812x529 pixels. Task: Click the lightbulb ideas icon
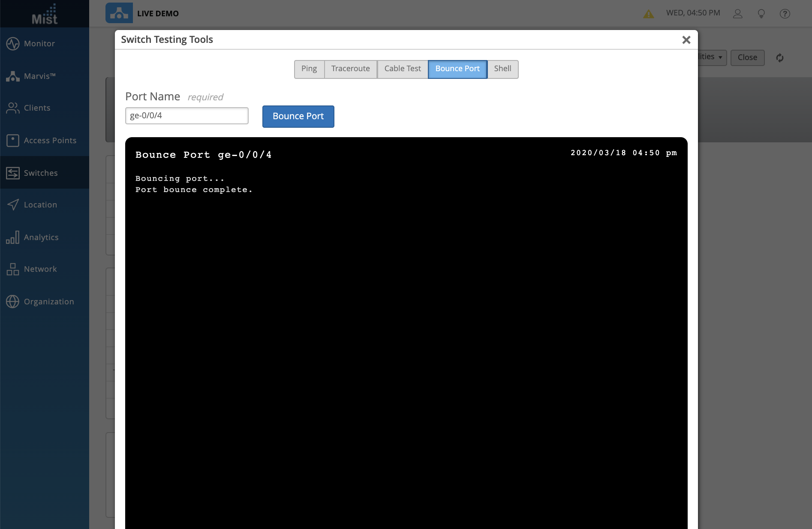coord(761,14)
